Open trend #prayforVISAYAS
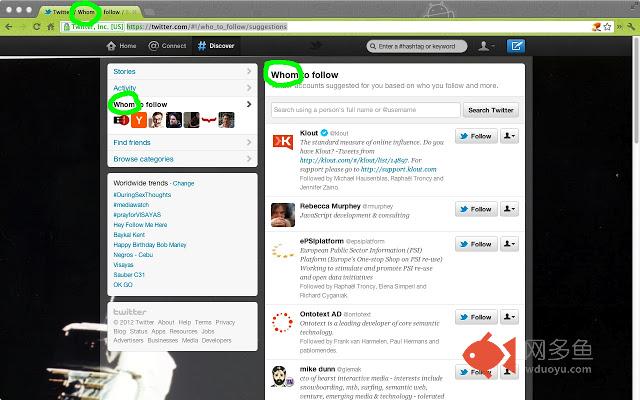The image size is (640, 400). (x=137, y=215)
